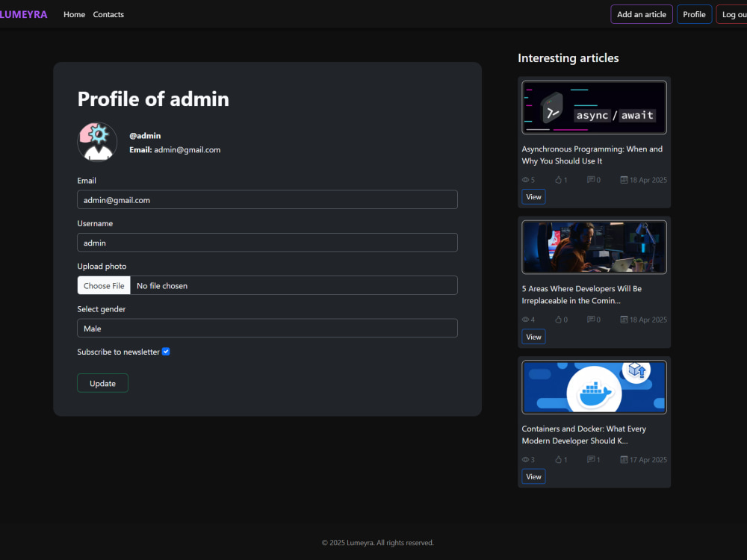View the Containers and Docker article
Image resolution: width=747 pixels, height=560 pixels.
point(533,476)
